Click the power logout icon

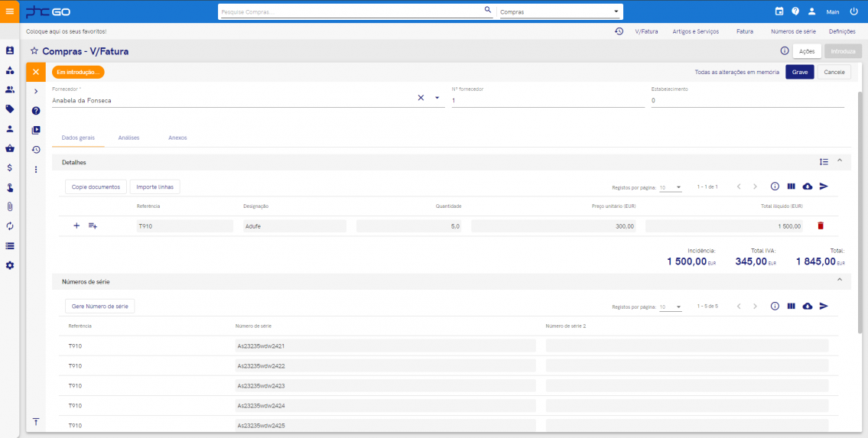(x=853, y=11)
